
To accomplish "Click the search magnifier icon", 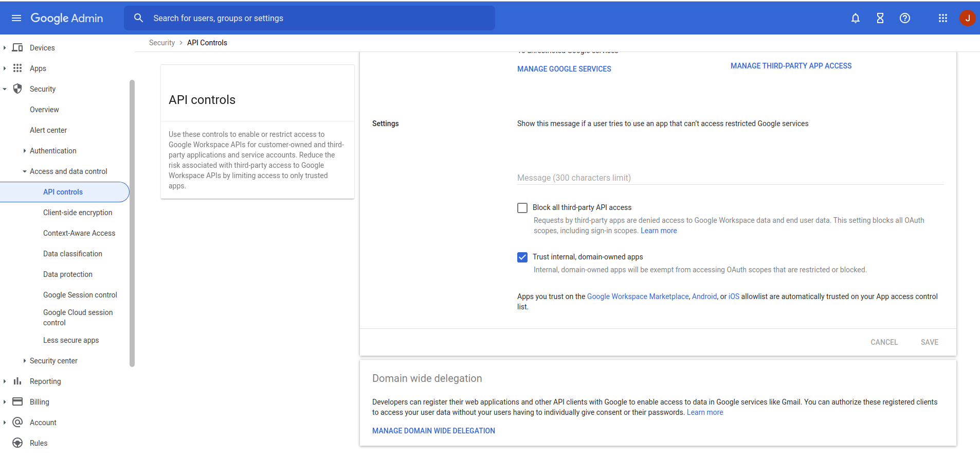I will pos(138,18).
